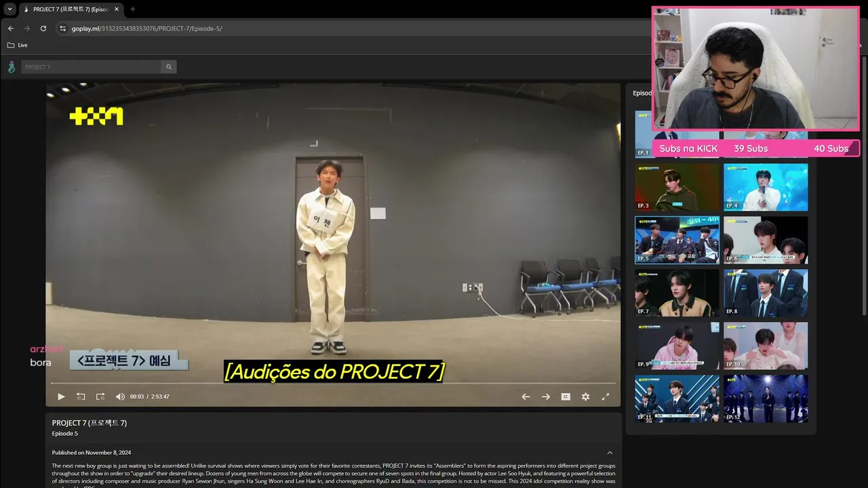Open the tab search dropdown

9,9
